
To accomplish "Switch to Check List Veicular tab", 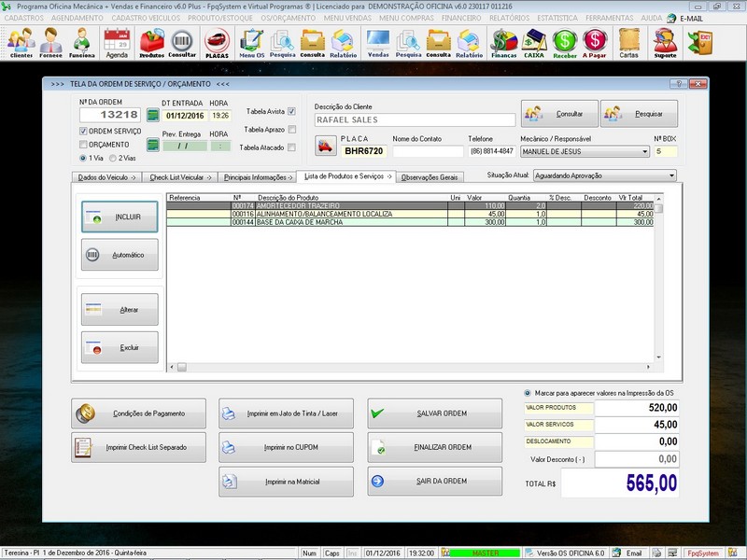I will pos(180,177).
